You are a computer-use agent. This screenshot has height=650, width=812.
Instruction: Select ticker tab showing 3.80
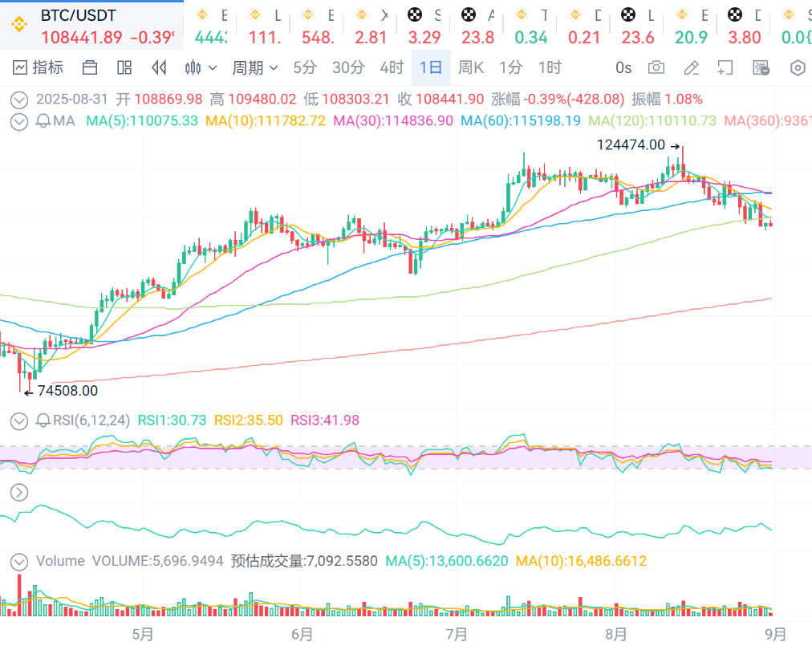(744, 26)
